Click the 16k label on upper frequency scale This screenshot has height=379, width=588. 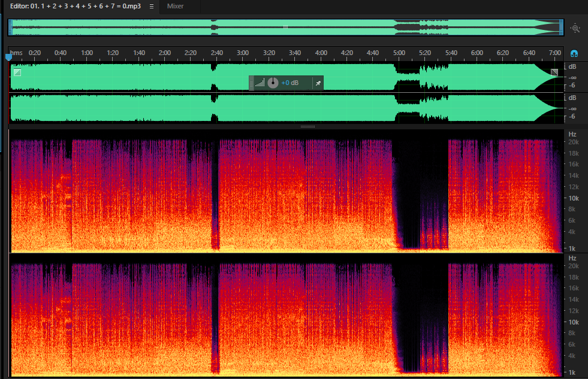pyautogui.click(x=574, y=164)
